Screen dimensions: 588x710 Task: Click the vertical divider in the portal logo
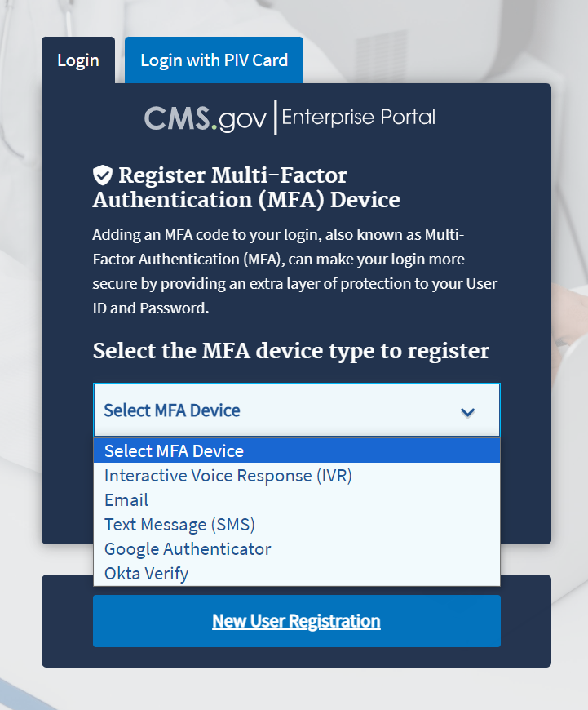(x=275, y=118)
